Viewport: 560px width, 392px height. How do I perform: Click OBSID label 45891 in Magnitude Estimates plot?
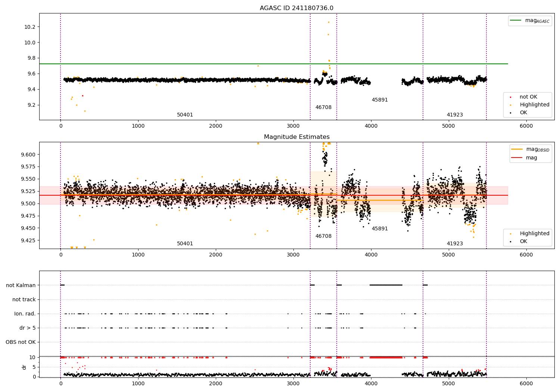click(x=380, y=229)
